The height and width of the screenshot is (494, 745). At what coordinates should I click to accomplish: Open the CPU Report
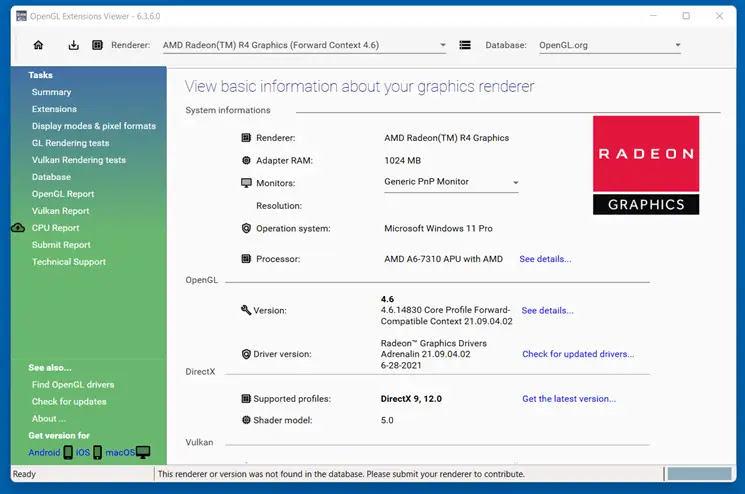click(56, 228)
